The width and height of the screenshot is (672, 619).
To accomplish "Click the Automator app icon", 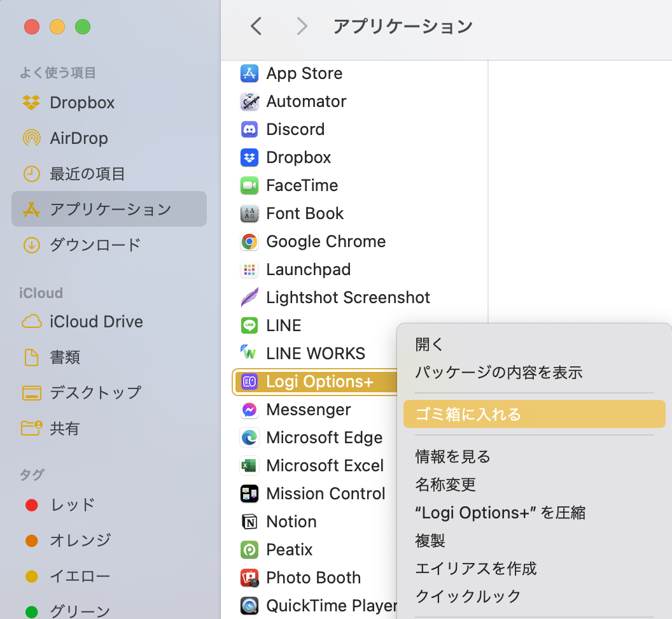I will [249, 101].
